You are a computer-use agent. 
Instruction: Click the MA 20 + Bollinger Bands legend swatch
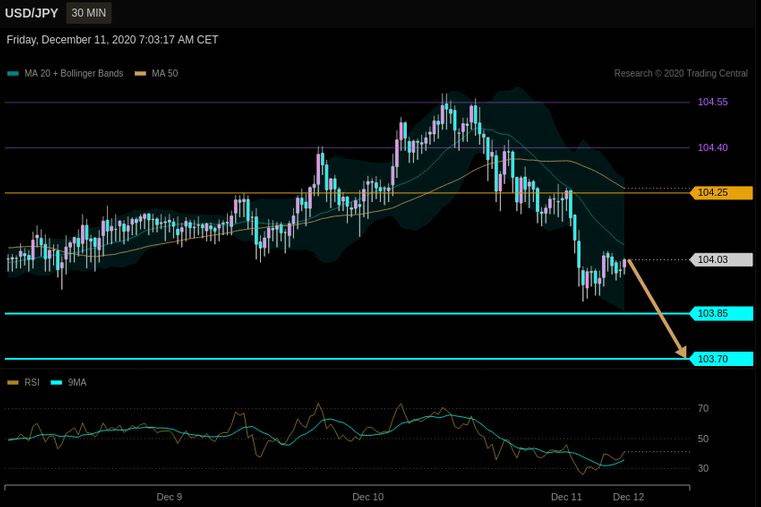tap(14, 74)
